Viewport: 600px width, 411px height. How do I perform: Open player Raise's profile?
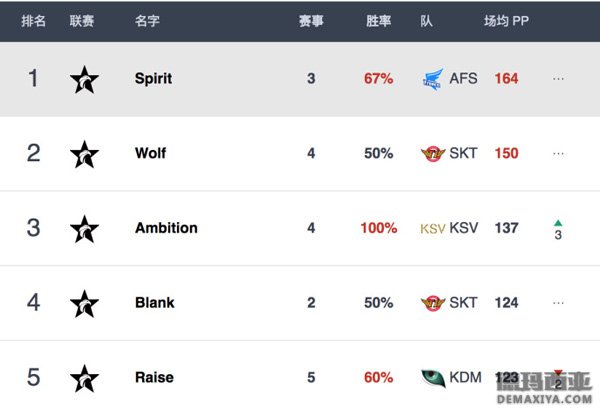[155, 377]
